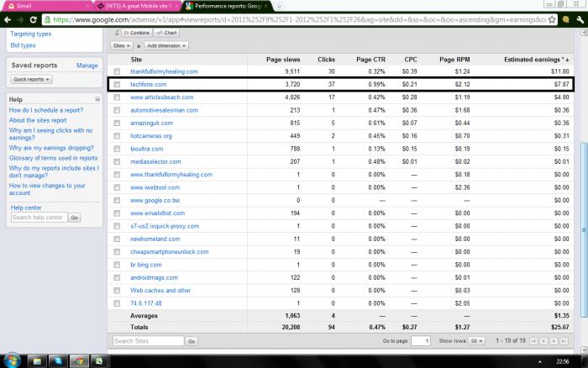
Task: Click the extension icon beside the star
Action: (565, 20)
